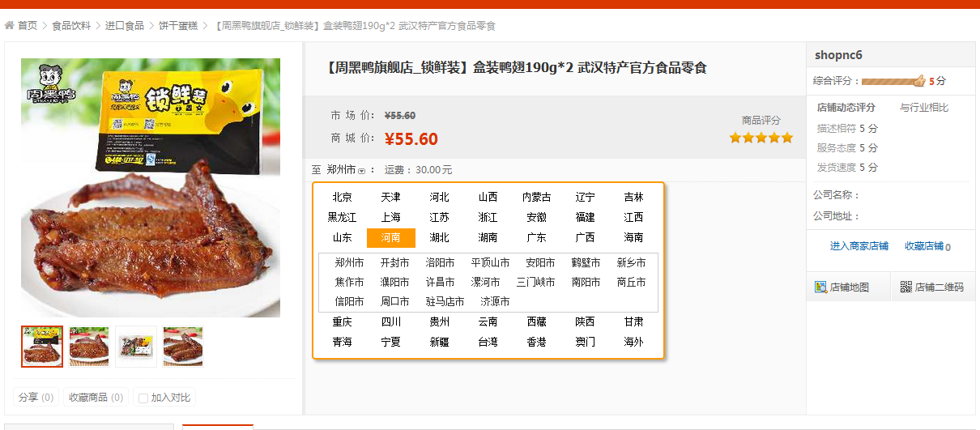Select province 四川
980x430 pixels.
click(x=390, y=321)
